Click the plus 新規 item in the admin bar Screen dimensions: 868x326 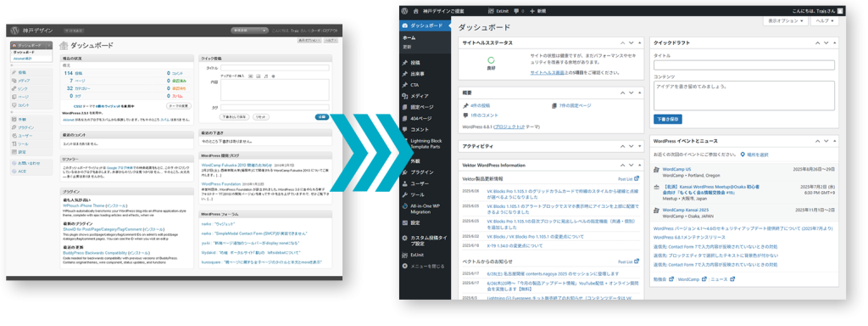[x=537, y=10]
